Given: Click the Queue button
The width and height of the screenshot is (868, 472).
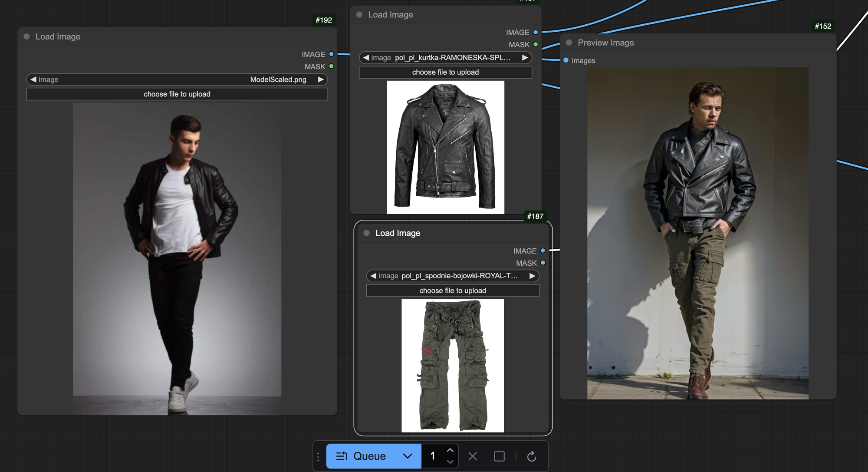Looking at the screenshot, I should pyautogui.click(x=361, y=456).
